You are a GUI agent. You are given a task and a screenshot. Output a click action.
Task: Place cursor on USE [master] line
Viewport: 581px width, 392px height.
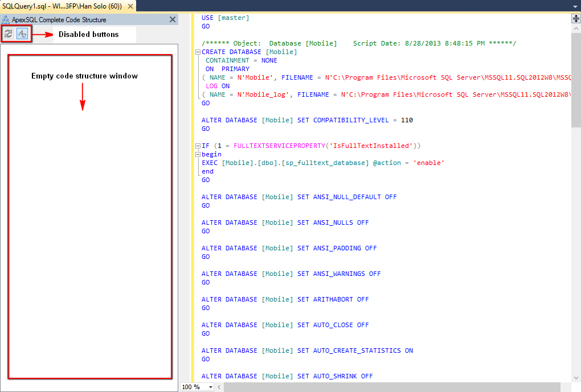pos(226,18)
